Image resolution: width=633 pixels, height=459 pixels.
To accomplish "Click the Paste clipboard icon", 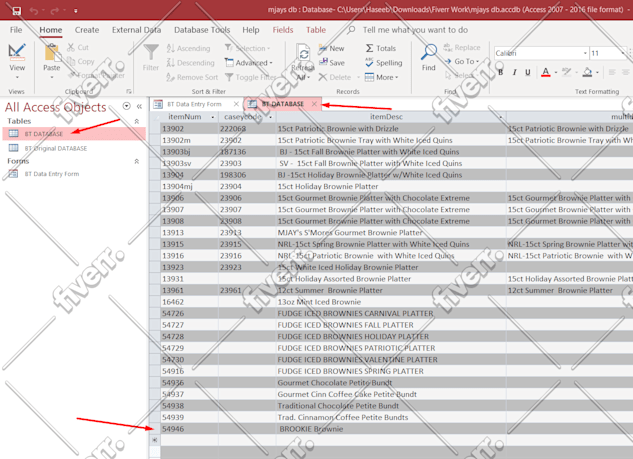I will click(52, 52).
